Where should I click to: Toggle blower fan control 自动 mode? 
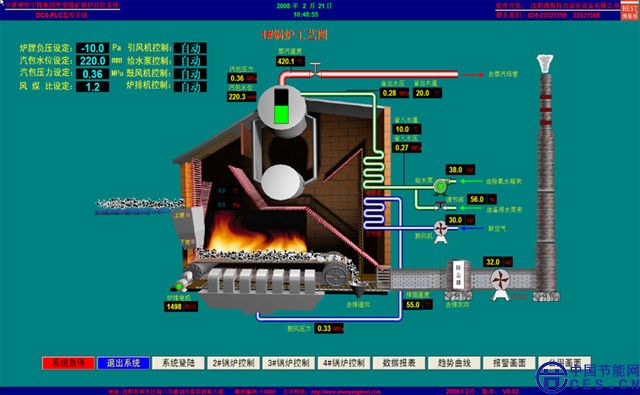tap(190, 74)
